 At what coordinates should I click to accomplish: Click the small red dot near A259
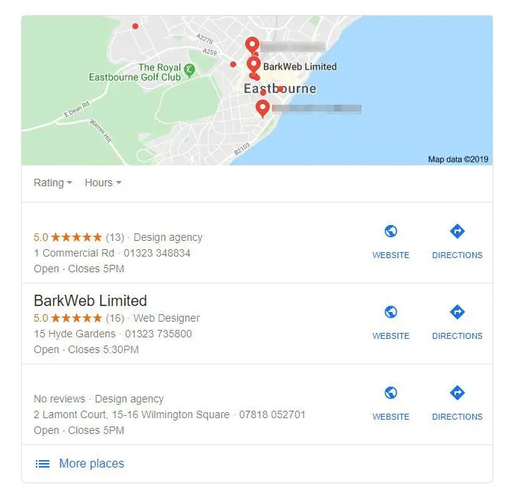click(233, 64)
